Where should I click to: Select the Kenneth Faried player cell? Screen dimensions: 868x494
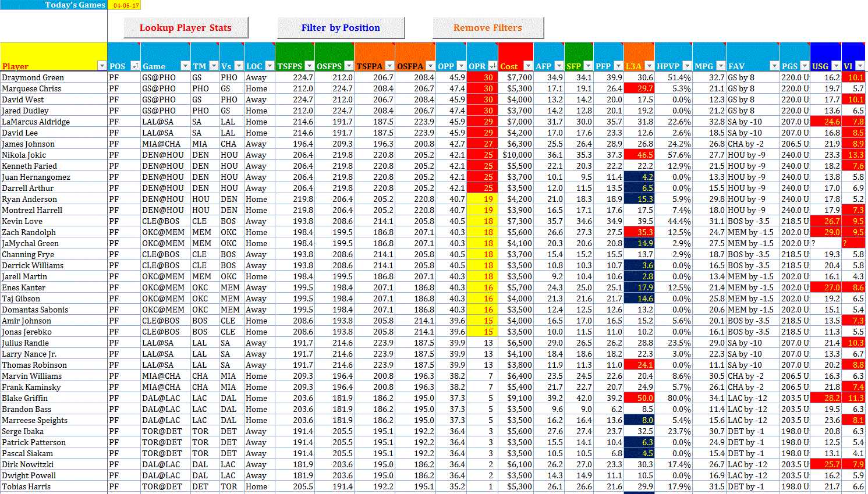click(54, 166)
